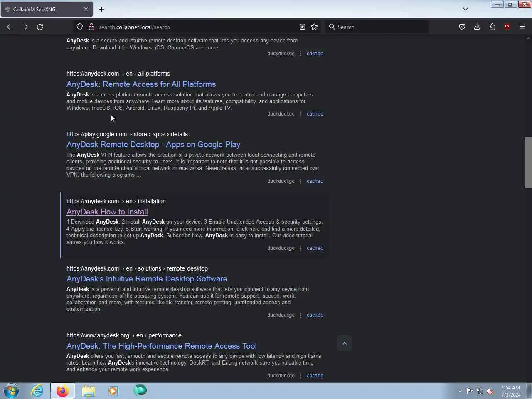Viewport: 532px width, 399px height.
Task: Expand options dots for Google Play result
Action: (300, 181)
